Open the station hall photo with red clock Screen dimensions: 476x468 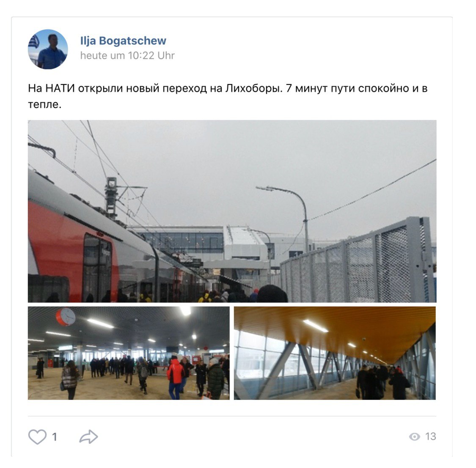pyautogui.click(x=129, y=353)
